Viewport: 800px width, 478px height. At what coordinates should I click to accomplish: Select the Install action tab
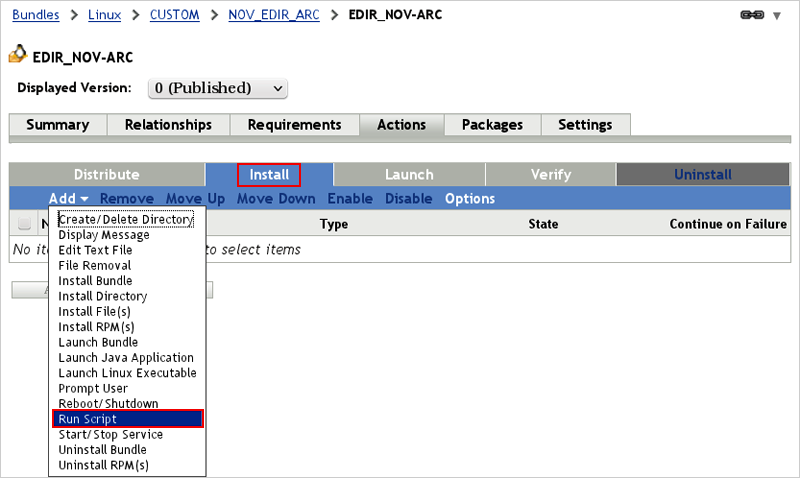point(269,175)
